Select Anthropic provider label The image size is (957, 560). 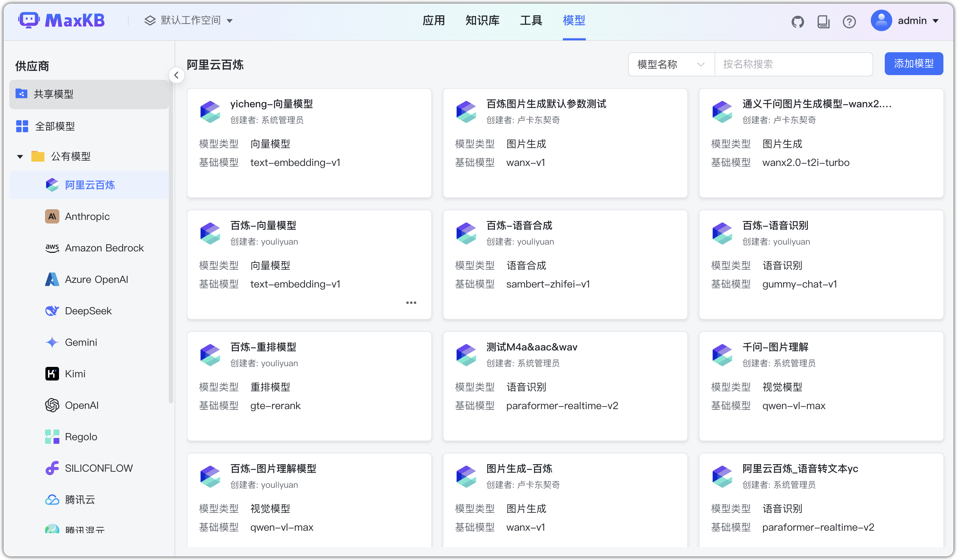(87, 216)
